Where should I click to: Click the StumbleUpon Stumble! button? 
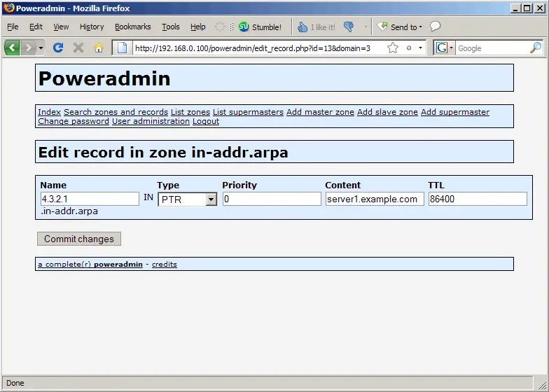pos(260,27)
